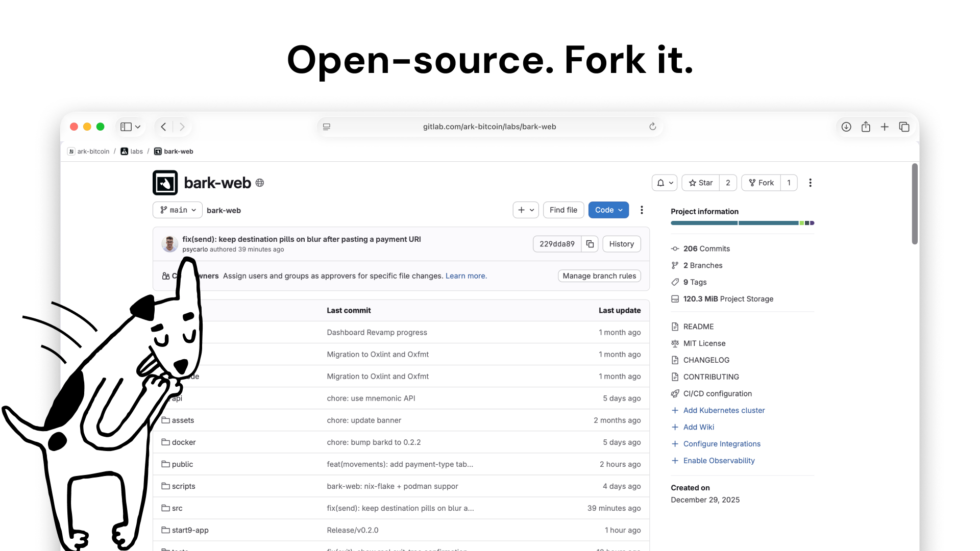Open the Safari downloads icon
980x551 pixels.
[846, 127]
